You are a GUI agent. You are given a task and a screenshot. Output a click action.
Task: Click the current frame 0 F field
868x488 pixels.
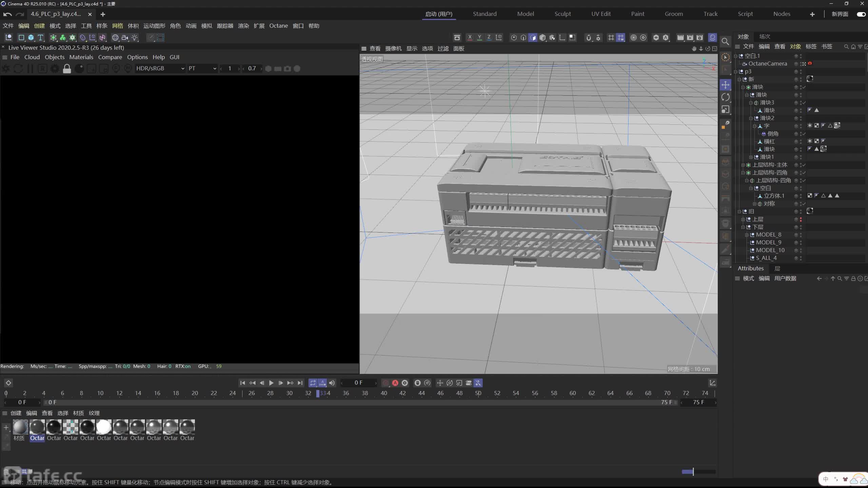[x=358, y=383]
